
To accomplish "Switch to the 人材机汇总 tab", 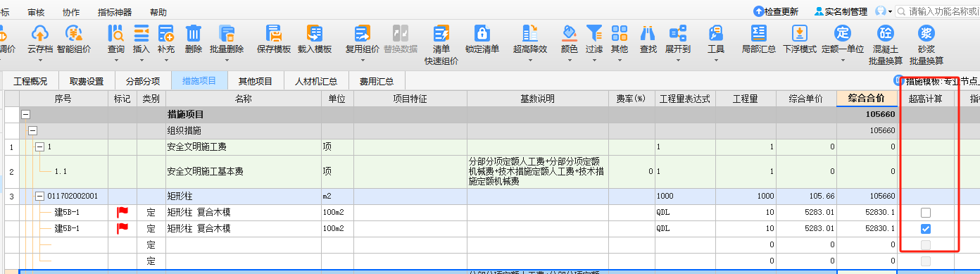I will (316, 81).
